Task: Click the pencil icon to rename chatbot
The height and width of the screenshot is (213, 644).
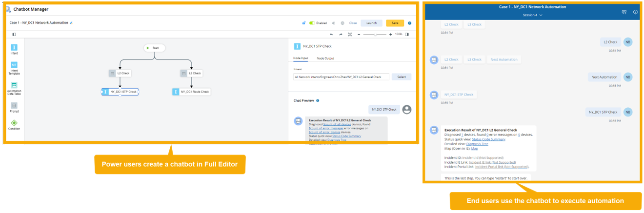Action: (71, 23)
